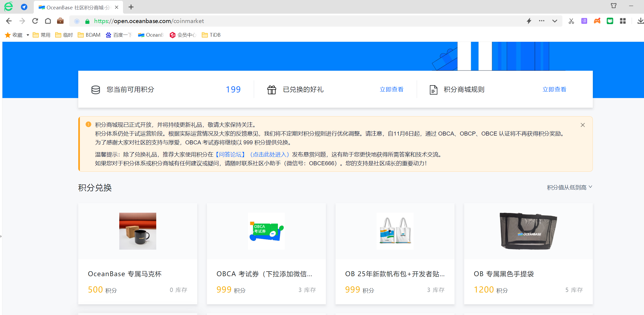Click the home page icon

(x=48, y=21)
